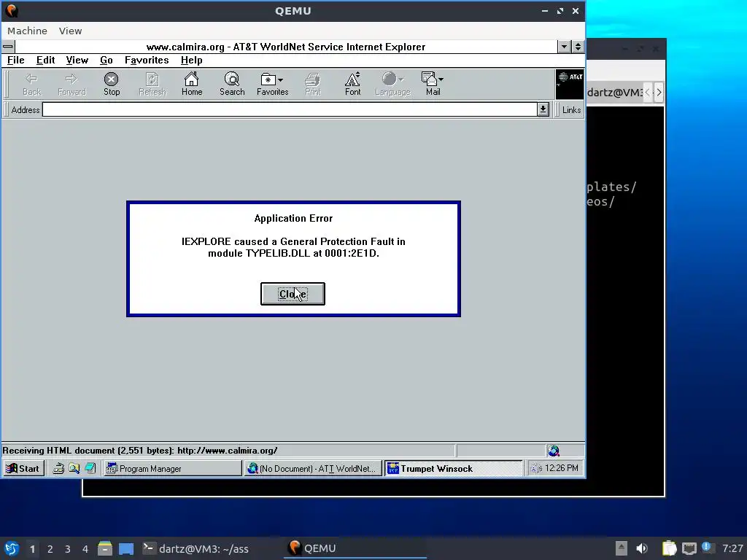Click the Forward toolbar icon
This screenshot has width=747, height=560.
point(71,84)
